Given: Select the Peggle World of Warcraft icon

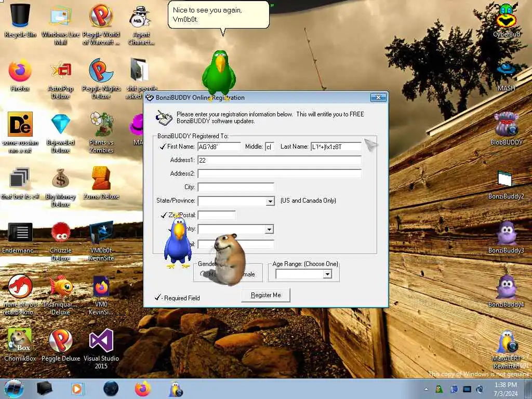Looking at the screenshot, I should click(x=101, y=24).
